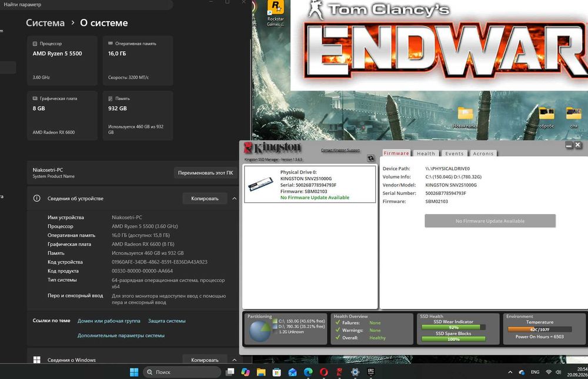Open Opera browser from the taskbar
Viewport: 588px width, 379px height.
pyautogui.click(x=324, y=372)
